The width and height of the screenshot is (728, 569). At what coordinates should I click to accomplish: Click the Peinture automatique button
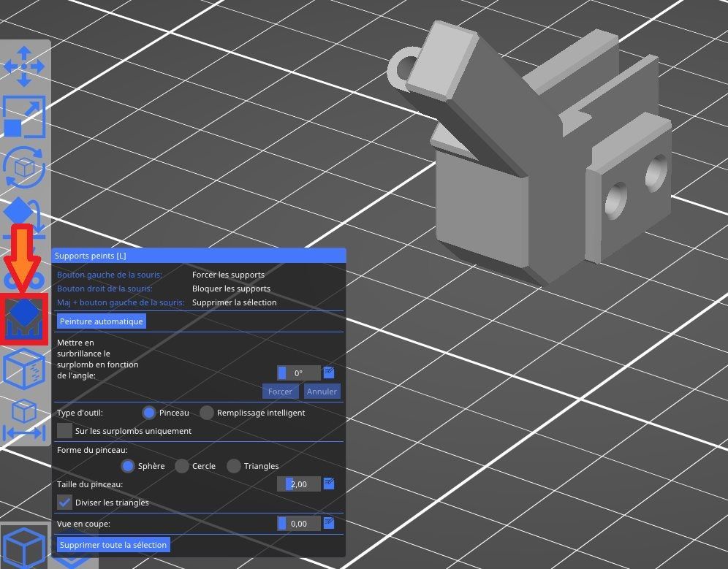click(101, 321)
